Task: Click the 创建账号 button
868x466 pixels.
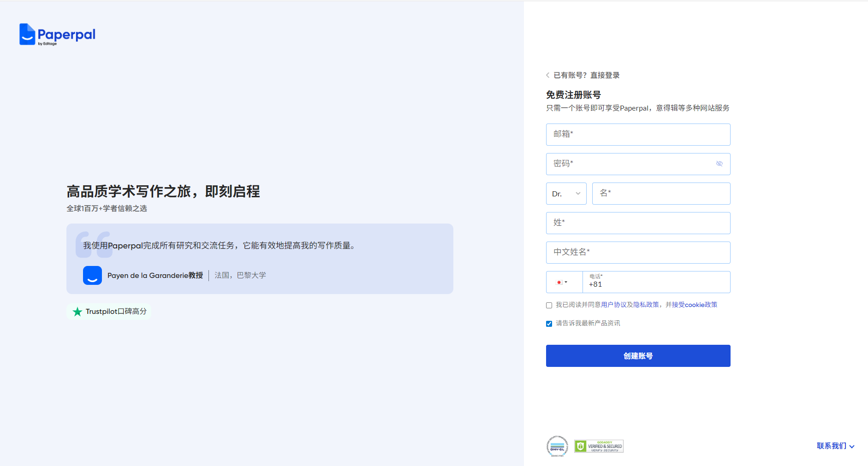Action: point(638,356)
